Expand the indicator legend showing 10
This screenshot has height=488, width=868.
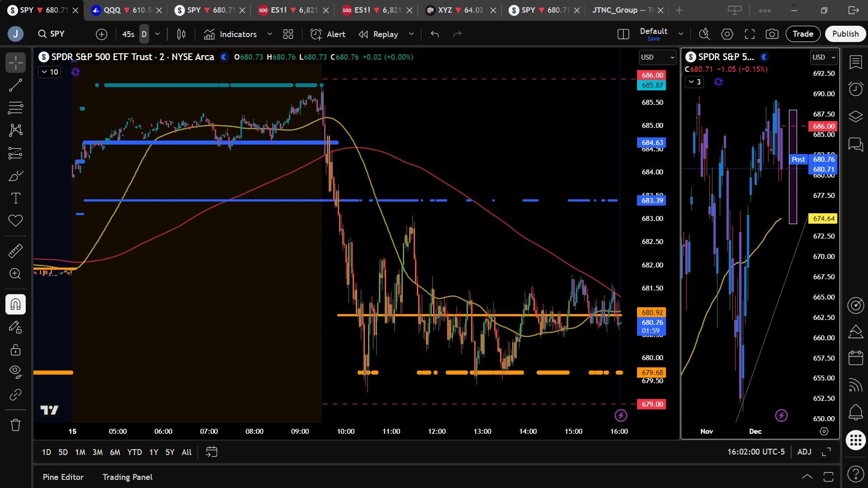(x=50, y=72)
